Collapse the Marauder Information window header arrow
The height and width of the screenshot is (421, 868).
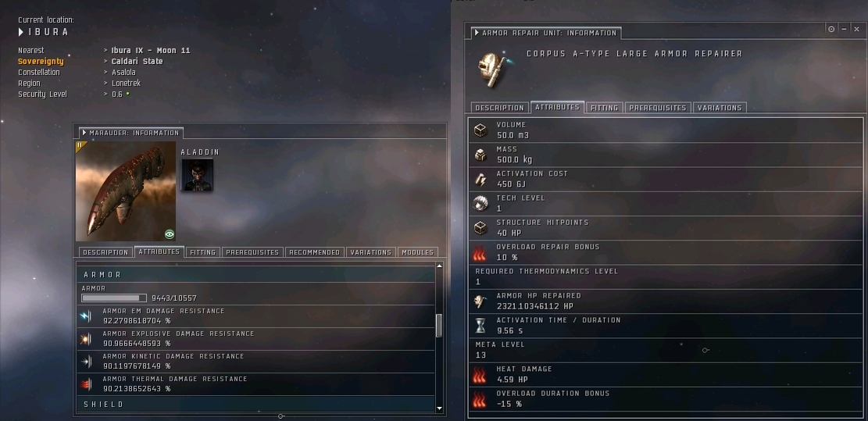(x=84, y=133)
